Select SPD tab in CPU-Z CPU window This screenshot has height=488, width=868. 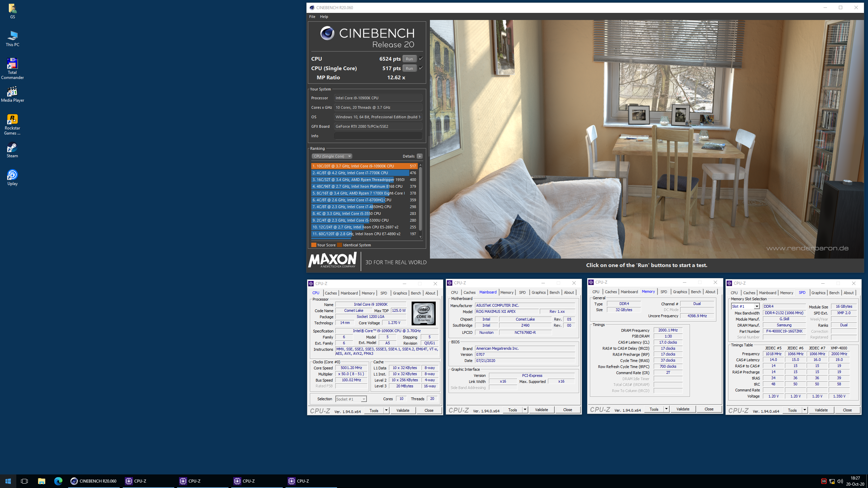[383, 293]
